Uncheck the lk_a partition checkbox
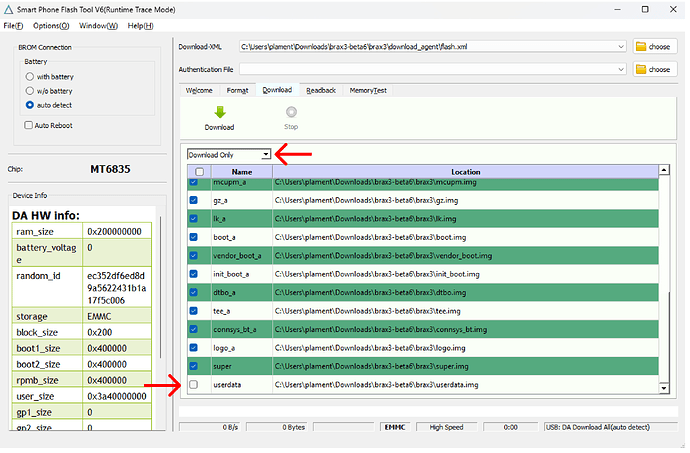This screenshot has height=453, width=690. click(x=194, y=219)
